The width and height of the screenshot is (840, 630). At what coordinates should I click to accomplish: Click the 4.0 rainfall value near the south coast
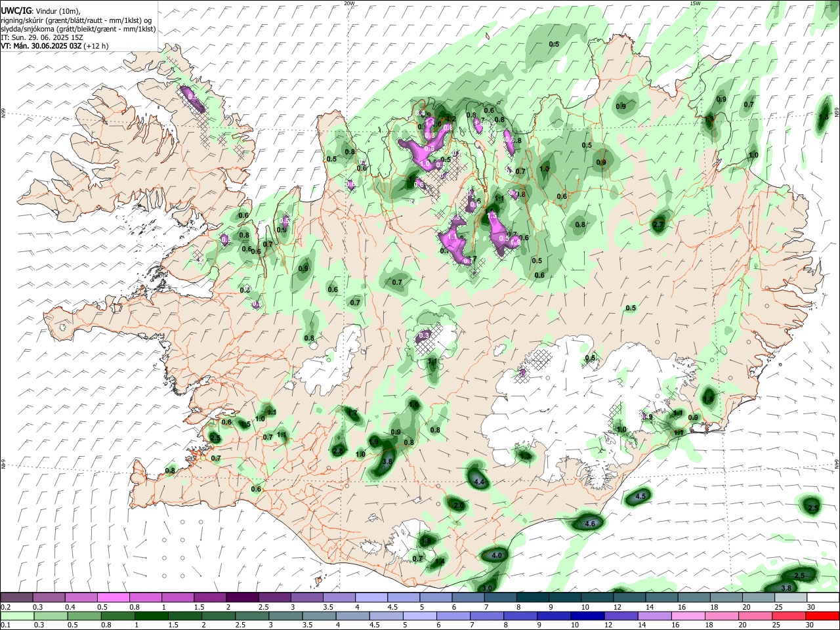[x=496, y=555]
